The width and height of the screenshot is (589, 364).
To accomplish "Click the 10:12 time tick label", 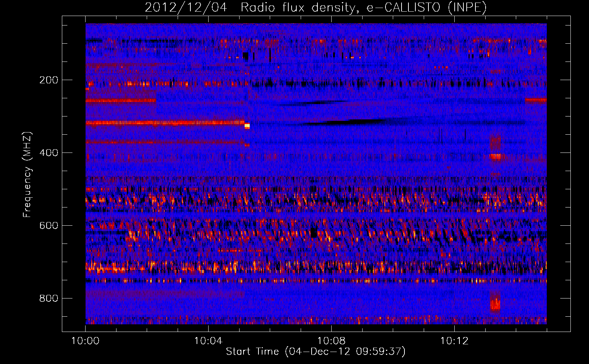I will 454,341.
